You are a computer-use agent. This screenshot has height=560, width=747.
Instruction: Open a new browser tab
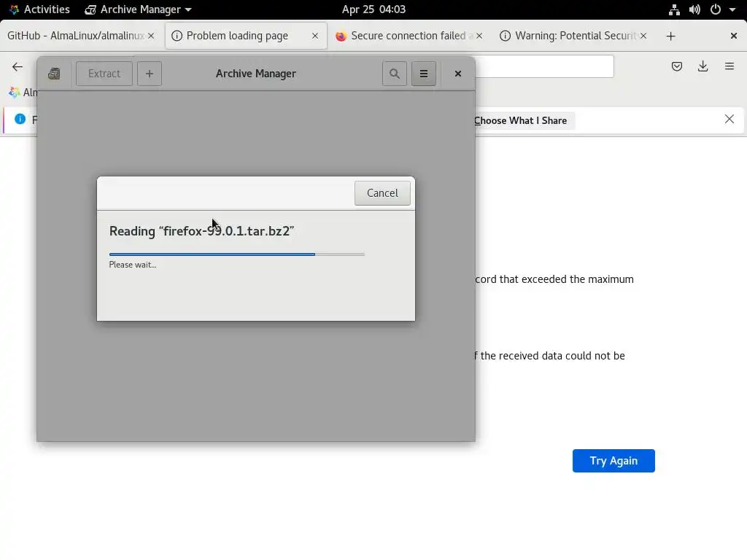point(671,36)
